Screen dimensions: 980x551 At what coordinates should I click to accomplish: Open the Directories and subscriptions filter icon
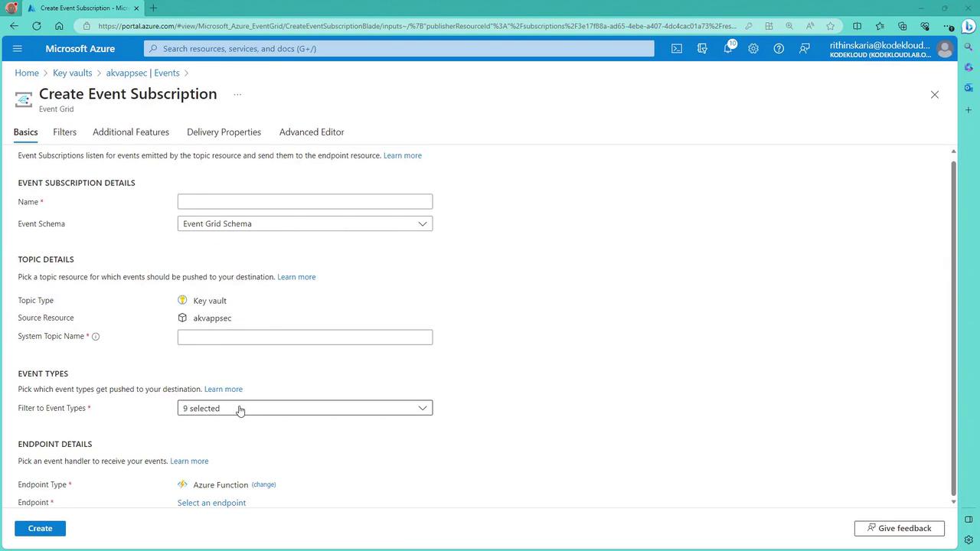(x=702, y=49)
